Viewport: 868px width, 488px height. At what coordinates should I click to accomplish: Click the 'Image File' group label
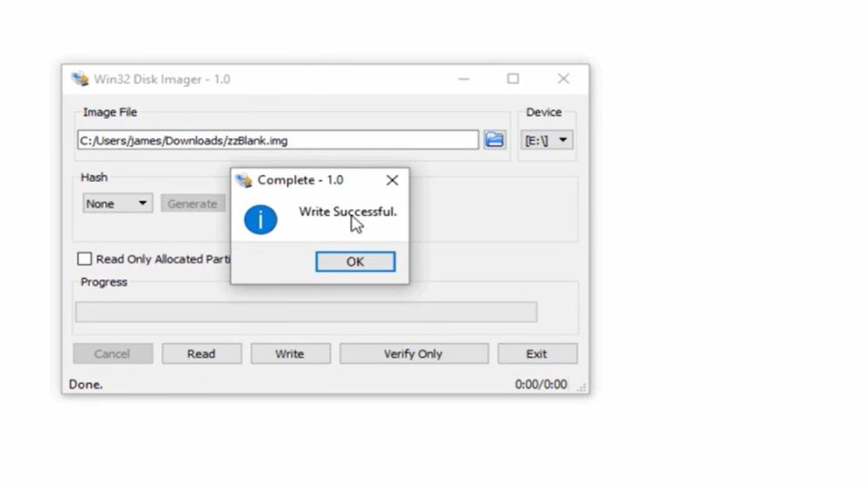109,112
